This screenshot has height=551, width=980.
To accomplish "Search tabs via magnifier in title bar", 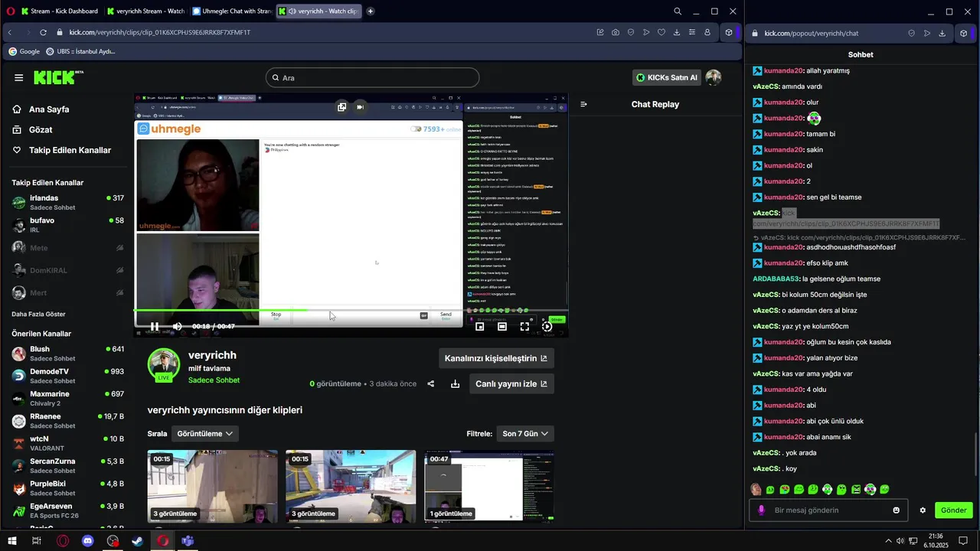I will click(x=678, y=11).
